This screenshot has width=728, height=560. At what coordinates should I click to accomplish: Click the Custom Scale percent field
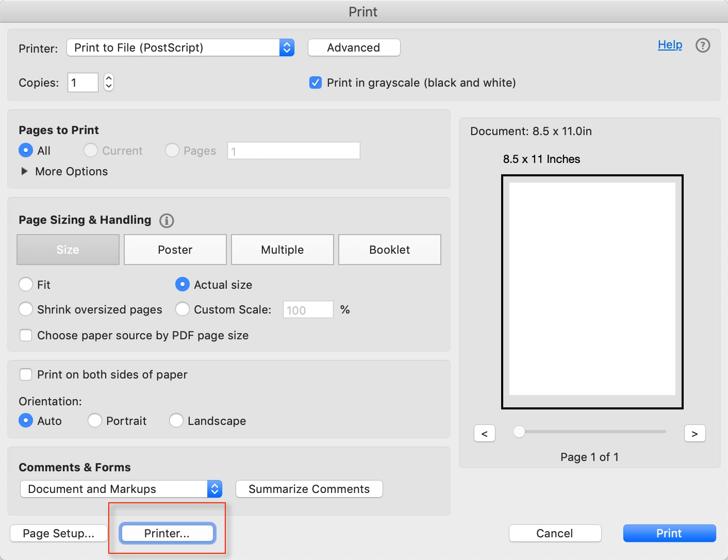pyautogui.click(x=308, y=309)
